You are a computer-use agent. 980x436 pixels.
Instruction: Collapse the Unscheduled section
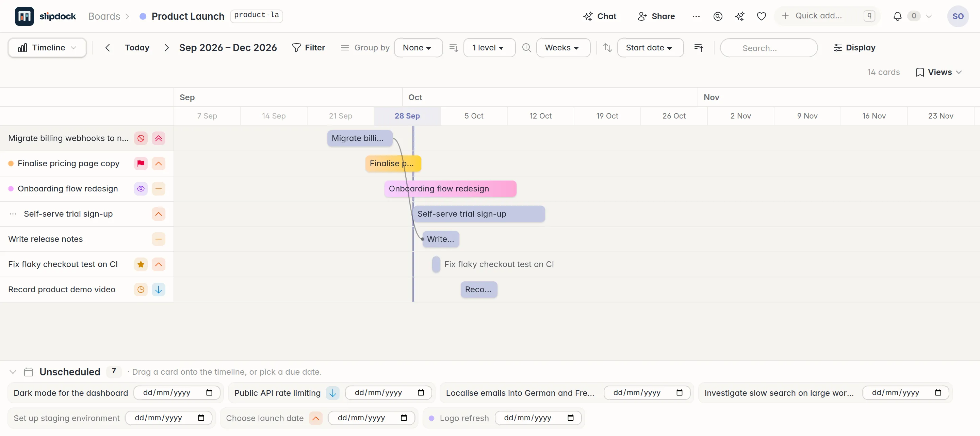click(x=13, y=372)
